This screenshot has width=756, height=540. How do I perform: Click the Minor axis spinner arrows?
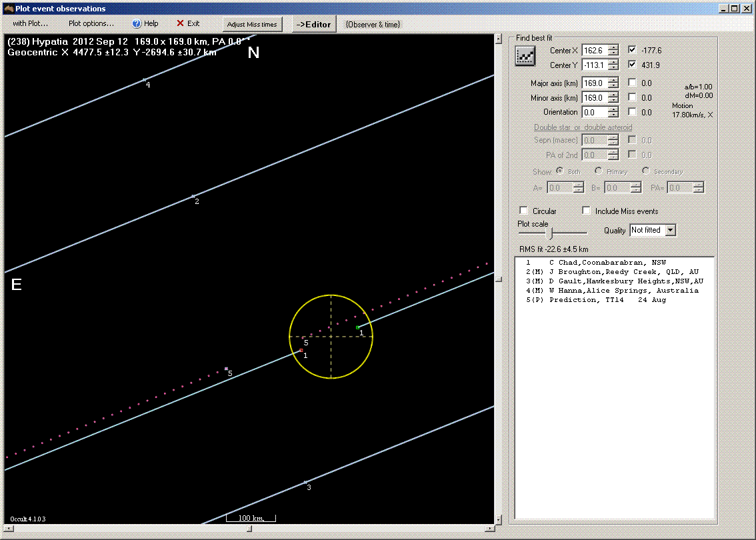click(613, 97)
